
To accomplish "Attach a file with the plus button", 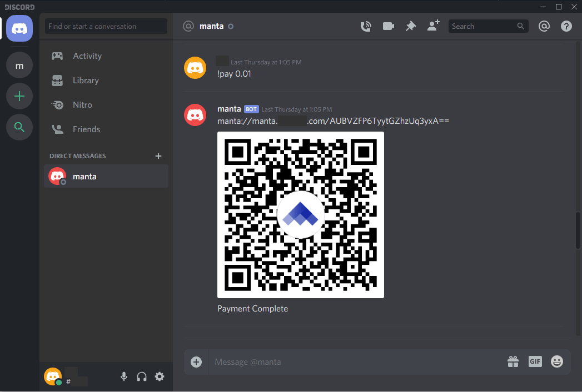I will click(x=196, y=362).
